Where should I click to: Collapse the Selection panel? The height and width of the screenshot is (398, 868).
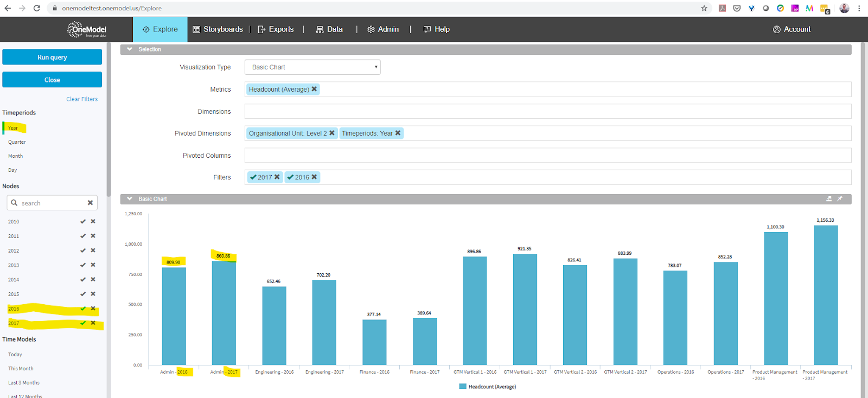tap(130, 49)
